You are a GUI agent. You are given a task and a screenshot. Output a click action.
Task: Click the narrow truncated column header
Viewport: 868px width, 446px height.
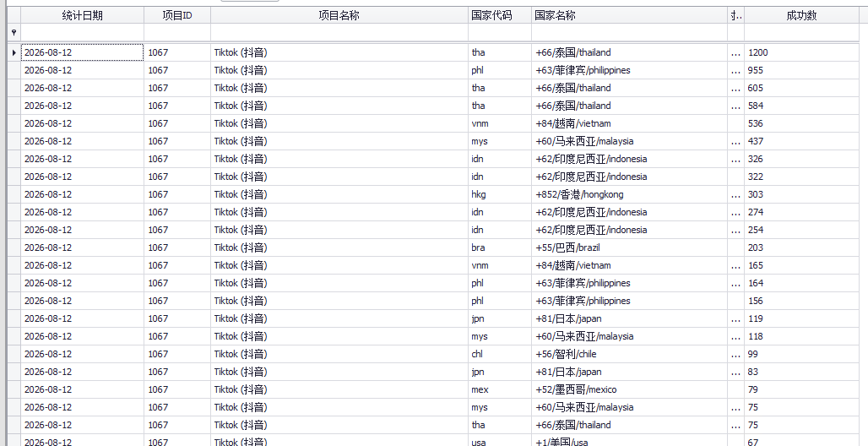(735, 15)
